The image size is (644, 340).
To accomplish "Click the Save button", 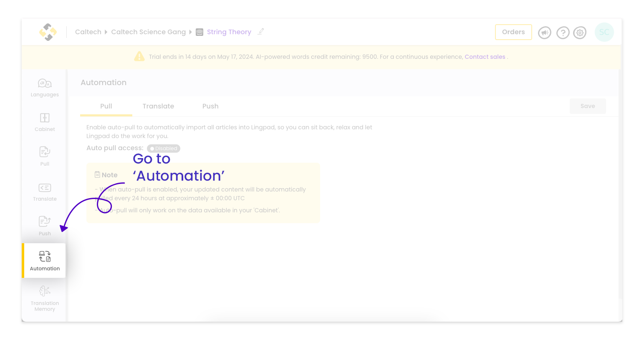I will (x=588, y=106).
